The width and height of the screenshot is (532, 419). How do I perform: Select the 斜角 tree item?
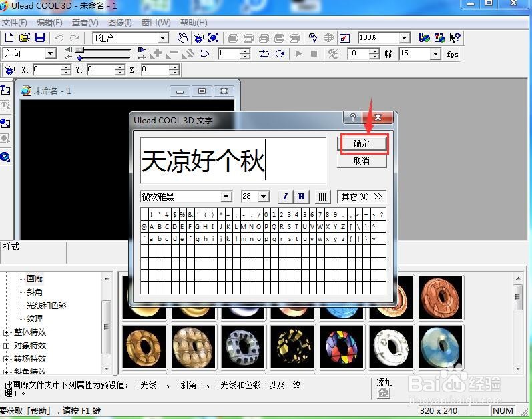(35, 292)
